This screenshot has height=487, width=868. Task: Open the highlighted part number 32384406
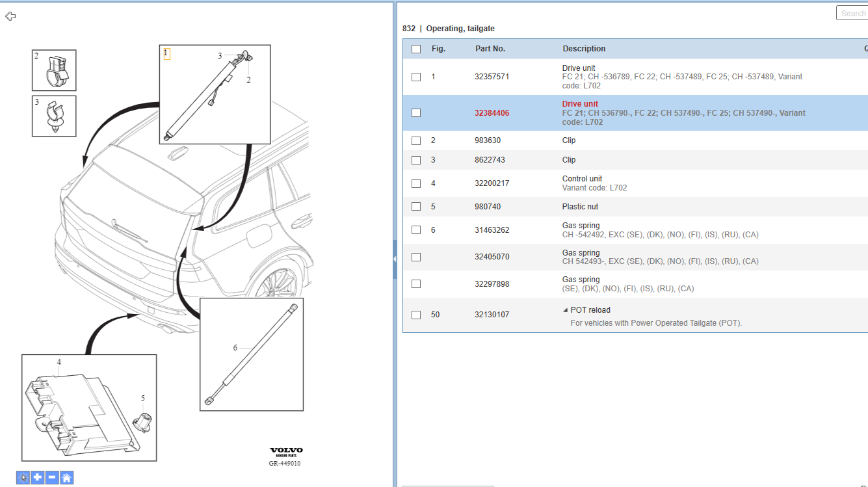492,113
